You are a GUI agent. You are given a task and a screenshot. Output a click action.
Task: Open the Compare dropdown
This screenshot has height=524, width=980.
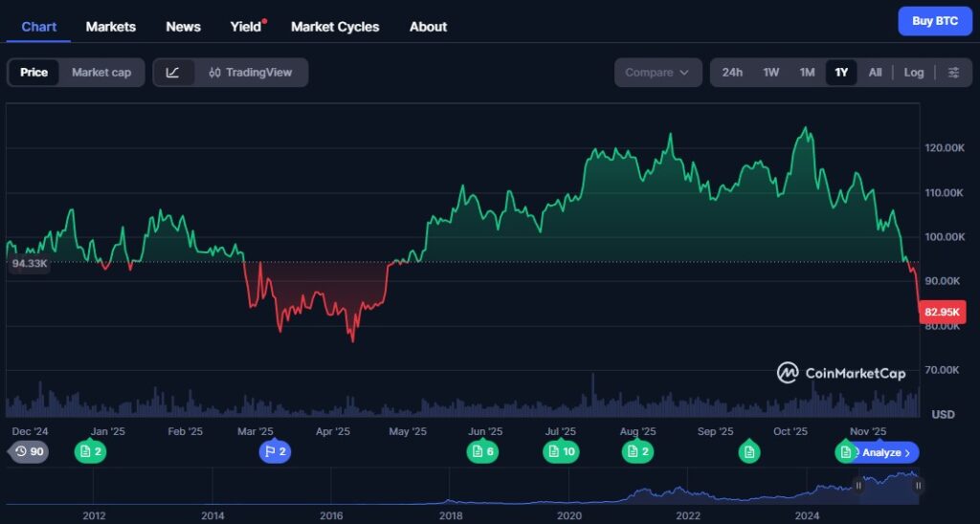pyautogui.click(x=657, y=73)
